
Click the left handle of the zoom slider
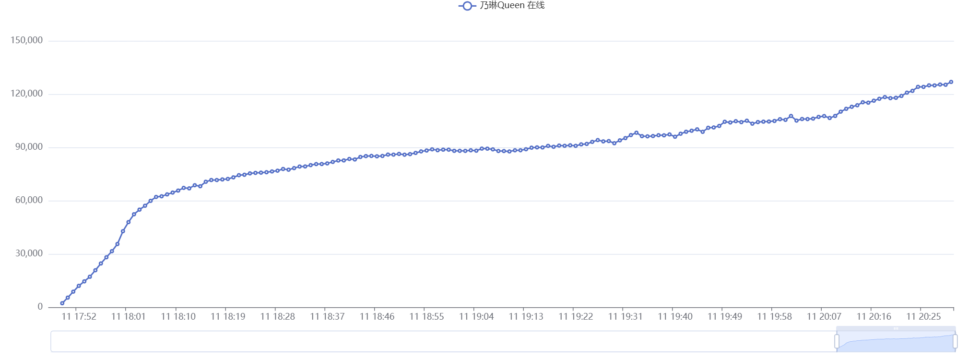[x=837, y=341]
